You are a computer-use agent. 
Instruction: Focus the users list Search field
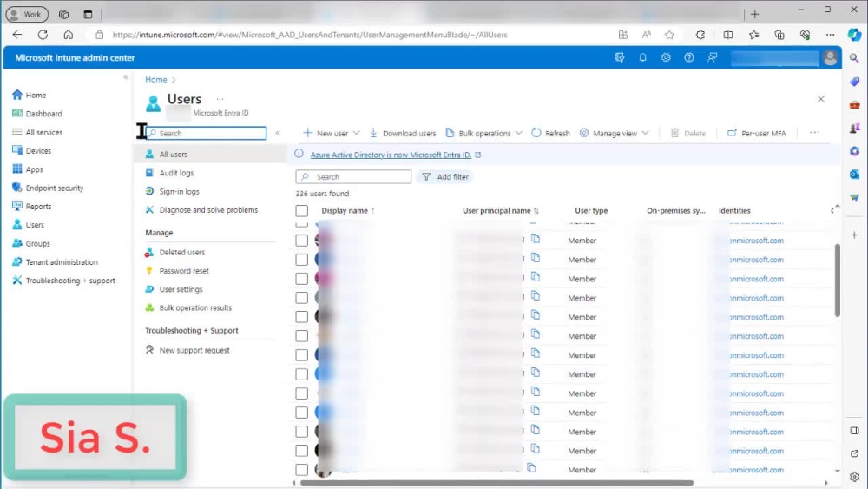pos(353,176)
